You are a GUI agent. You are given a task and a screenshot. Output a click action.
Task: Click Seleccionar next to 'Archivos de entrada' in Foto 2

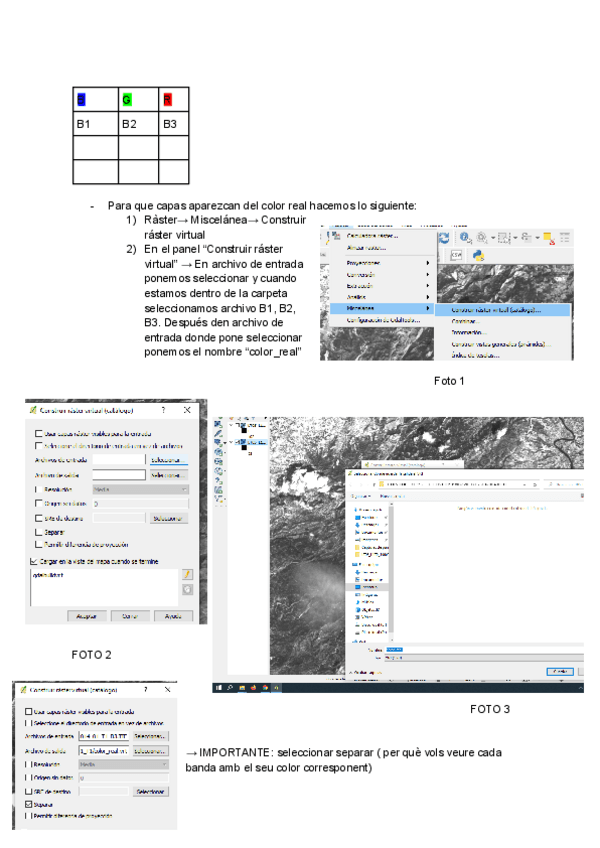[x=167, y=460]
